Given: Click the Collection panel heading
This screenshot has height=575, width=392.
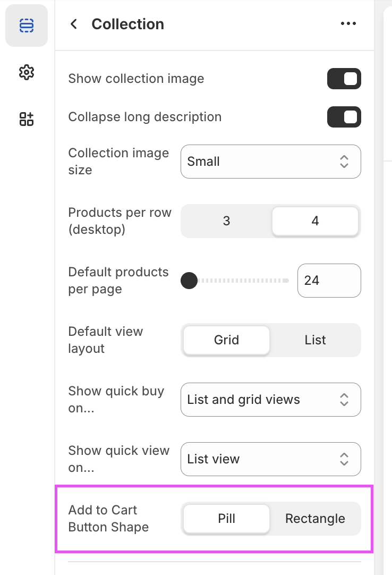Looking at the screenshot, I should 127,24.
